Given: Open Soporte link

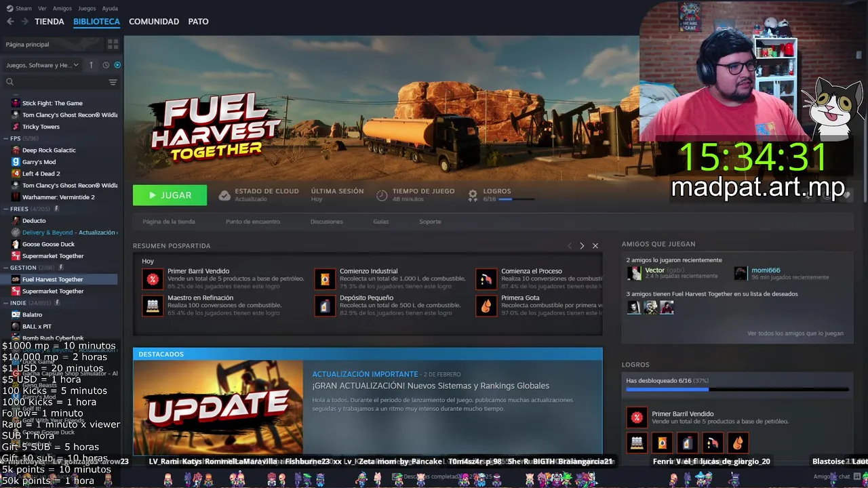Looking at the screenshot, I should [430, 222].
